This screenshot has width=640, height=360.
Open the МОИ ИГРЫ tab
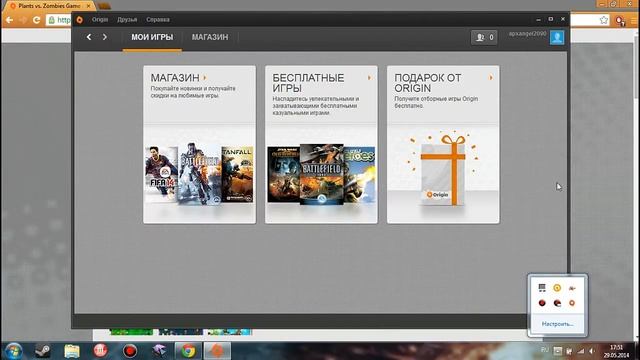(152, 37)
